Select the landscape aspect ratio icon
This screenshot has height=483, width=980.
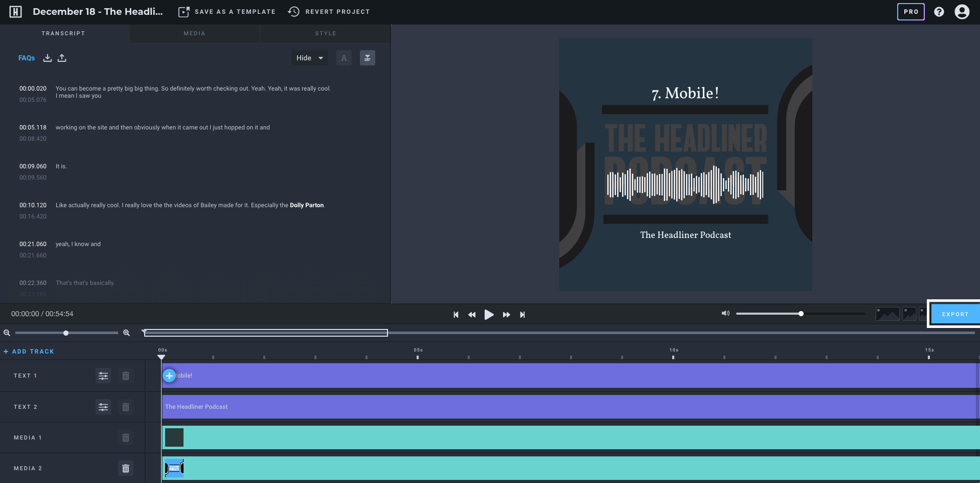pos(887,314)
